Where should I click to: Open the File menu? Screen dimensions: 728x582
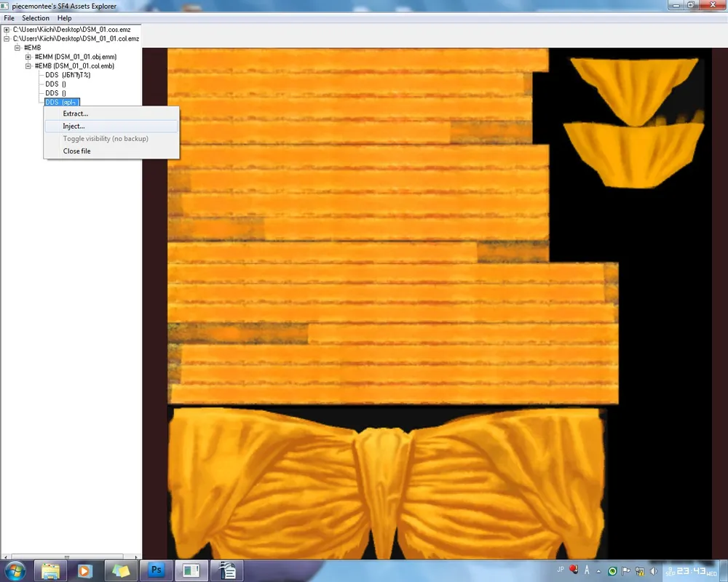9,18
